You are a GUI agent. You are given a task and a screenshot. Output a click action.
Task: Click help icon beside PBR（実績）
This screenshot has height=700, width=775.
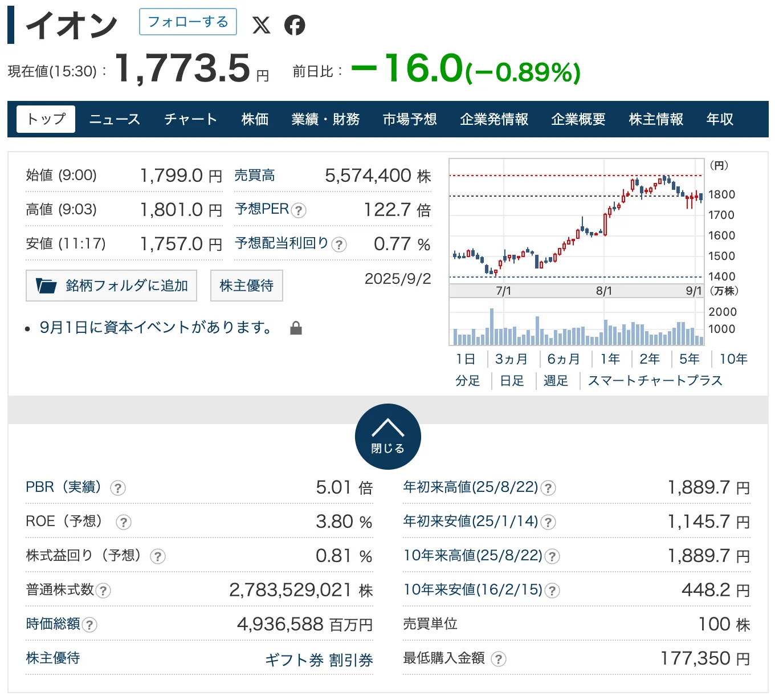click(x=118, y=488)
